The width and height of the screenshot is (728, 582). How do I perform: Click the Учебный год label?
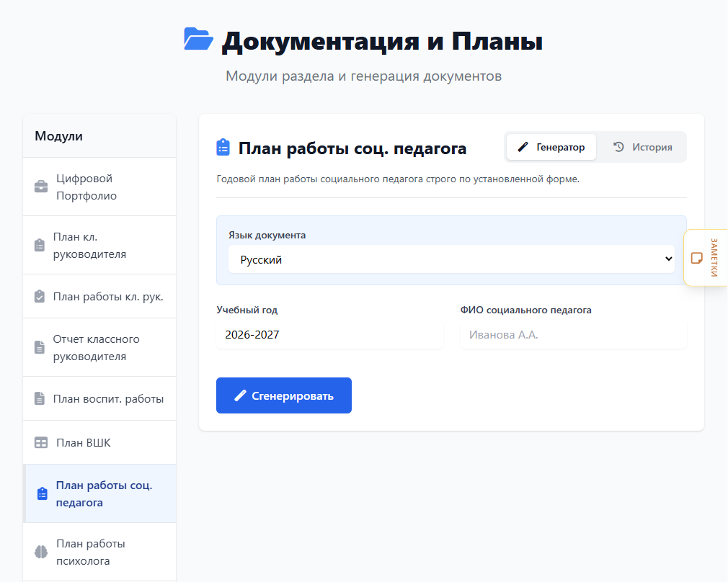pyautogui.click(x=247, y=310)
